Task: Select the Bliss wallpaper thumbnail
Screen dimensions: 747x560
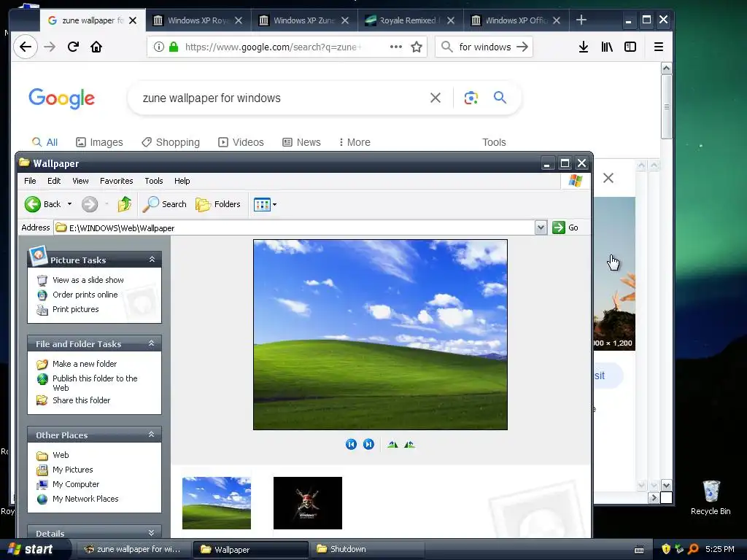Action: (x=216, y=503)
